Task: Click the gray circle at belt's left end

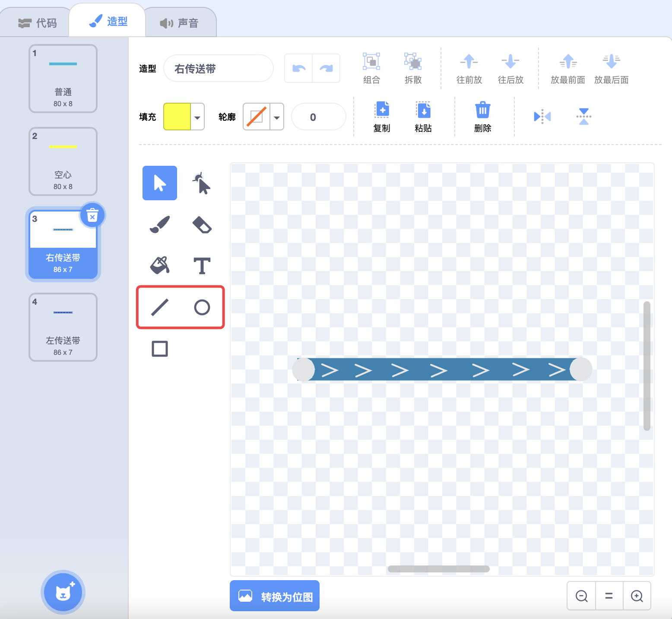Action: coord(304,370)
